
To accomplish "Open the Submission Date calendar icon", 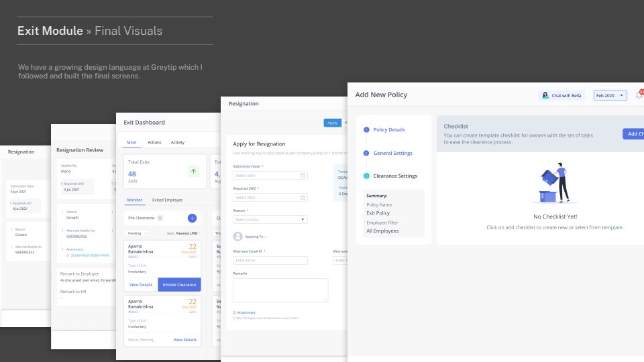I will 303,176.
